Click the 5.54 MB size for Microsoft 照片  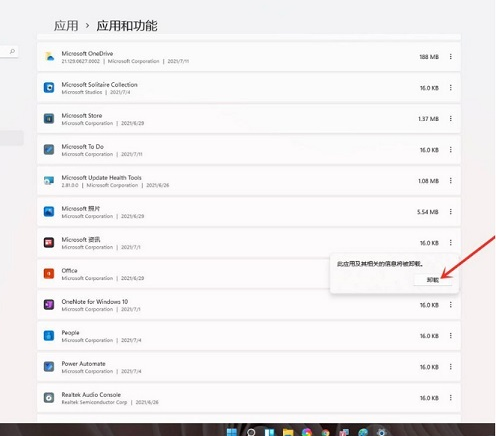pos(428,212)
